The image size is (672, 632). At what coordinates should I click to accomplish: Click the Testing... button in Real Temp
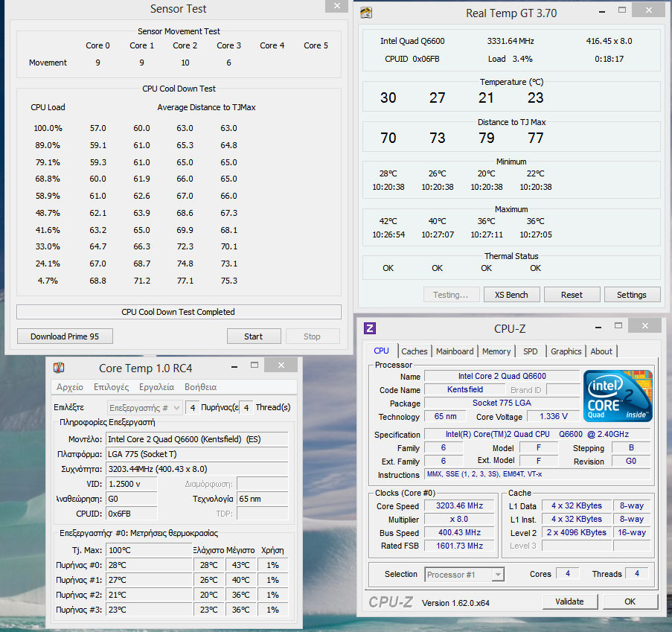450,295
